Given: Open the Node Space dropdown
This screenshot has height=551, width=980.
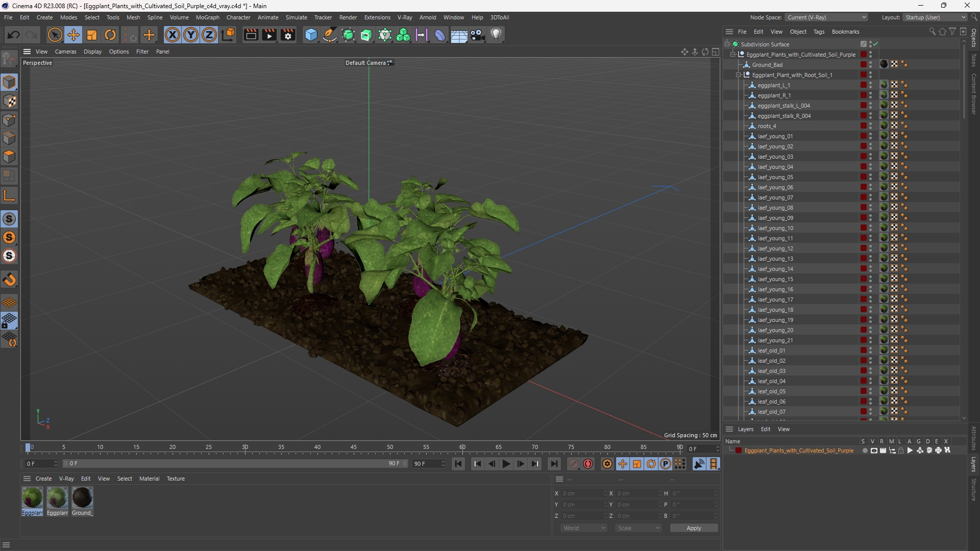Looking at the screenshot, I should pyautogui.click(x=826, y=17).
